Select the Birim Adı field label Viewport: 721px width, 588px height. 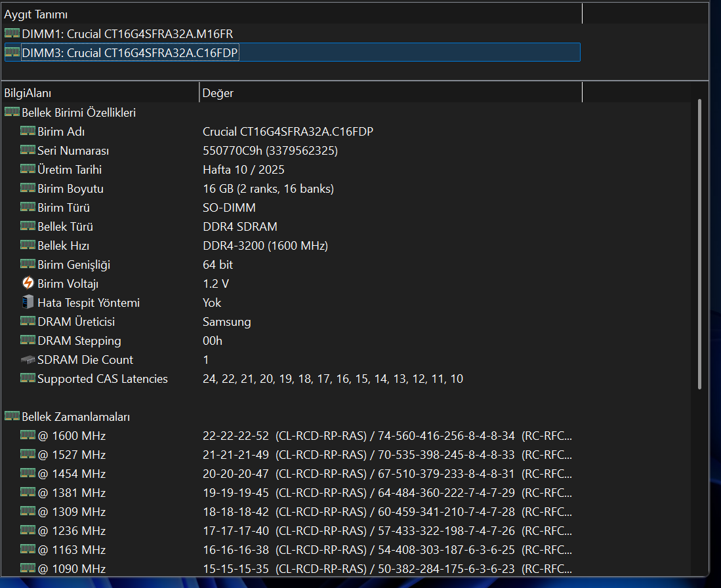tap(61, 132)
